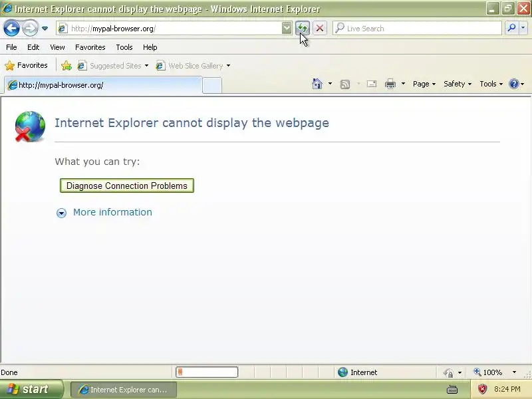Image resolution: width=532 pixels, height=399 pixels.
Task: Select the mypal-browser.org tab
Action: coord(103,85)
